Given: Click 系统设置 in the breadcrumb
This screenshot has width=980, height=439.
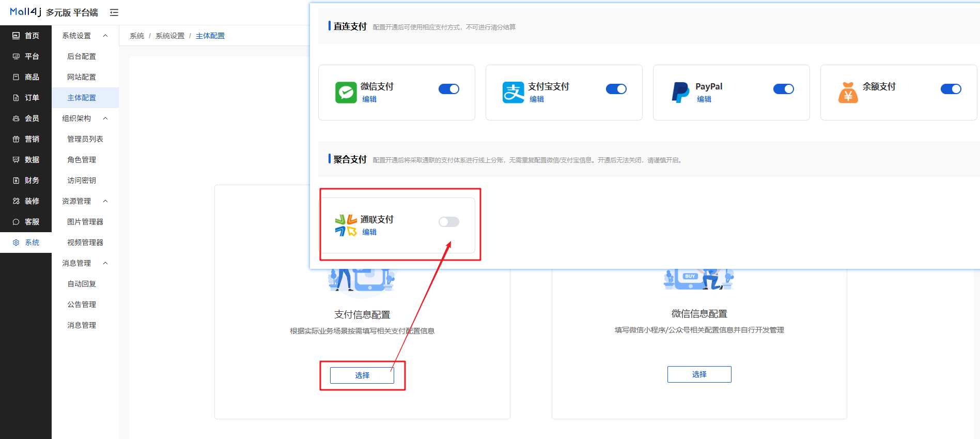Looking at the screenshot, I should pyautogui.click(x=170, y=36).
